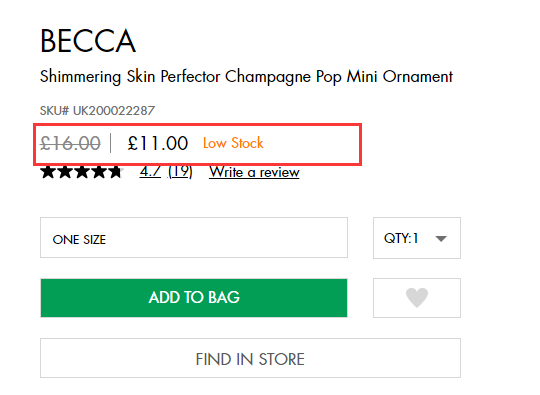
Task: Open the Write a review link
Action: tap(254, 172)
